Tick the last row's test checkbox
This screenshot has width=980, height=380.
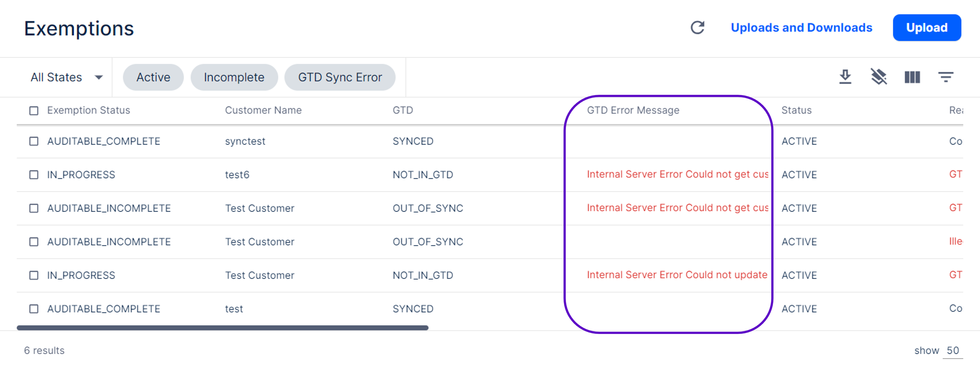pos(34,309)
